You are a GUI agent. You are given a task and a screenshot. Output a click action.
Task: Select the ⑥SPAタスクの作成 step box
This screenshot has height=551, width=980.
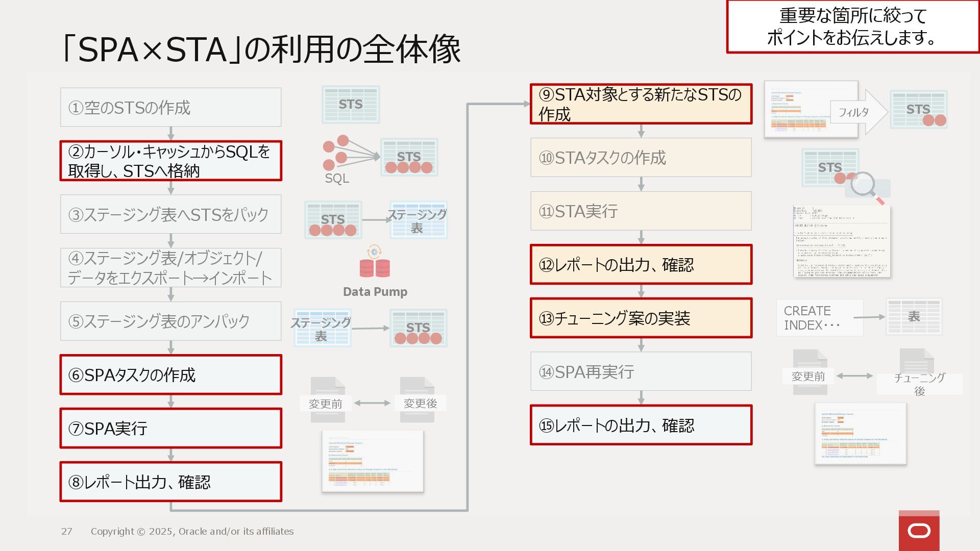coord(170,375)
